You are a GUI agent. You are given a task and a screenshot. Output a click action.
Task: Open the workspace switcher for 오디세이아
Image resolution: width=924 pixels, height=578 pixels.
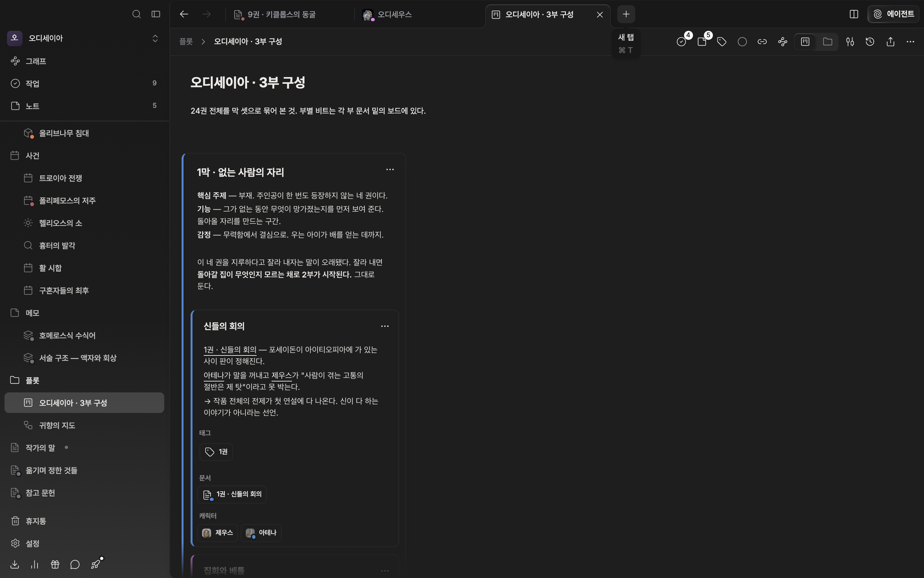click(84, 38)
